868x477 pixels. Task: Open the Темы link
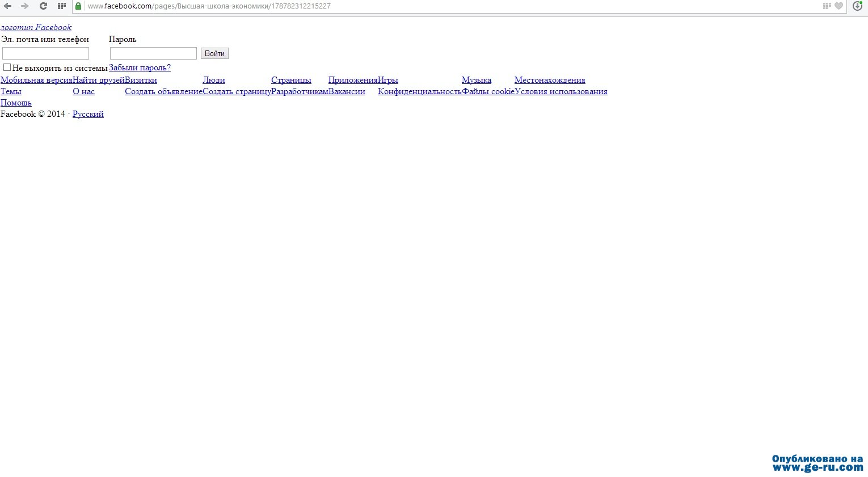click(x=11, y=91)
